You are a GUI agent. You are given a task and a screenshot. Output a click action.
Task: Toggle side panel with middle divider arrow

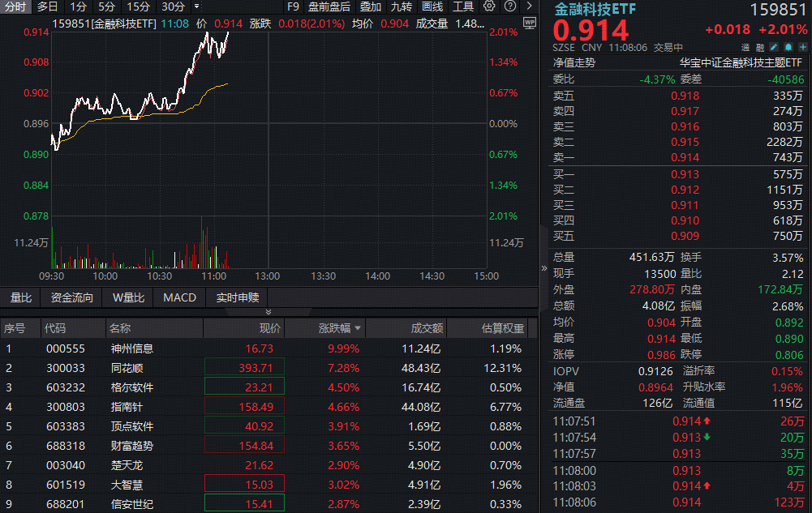tap(544, 268)
